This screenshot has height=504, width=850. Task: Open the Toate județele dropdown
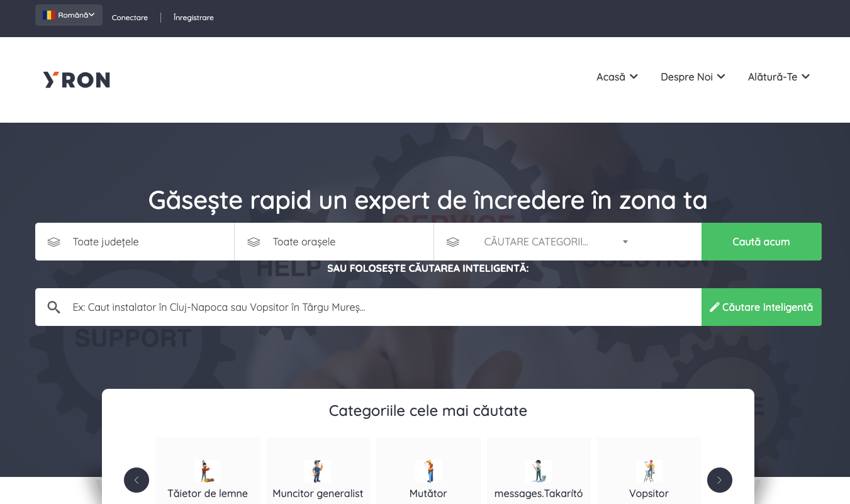pos(135,242)
